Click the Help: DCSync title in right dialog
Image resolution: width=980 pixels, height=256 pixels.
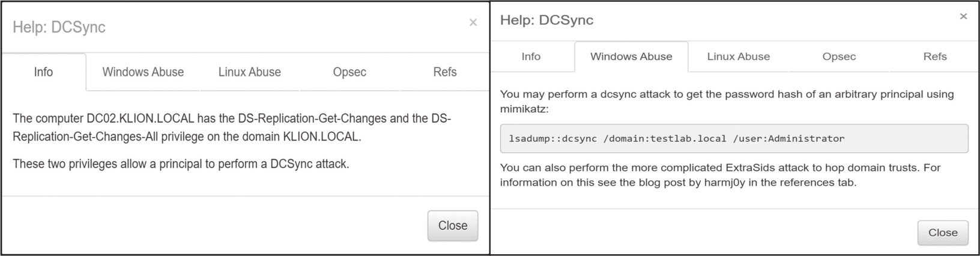(x=546, y=20)
